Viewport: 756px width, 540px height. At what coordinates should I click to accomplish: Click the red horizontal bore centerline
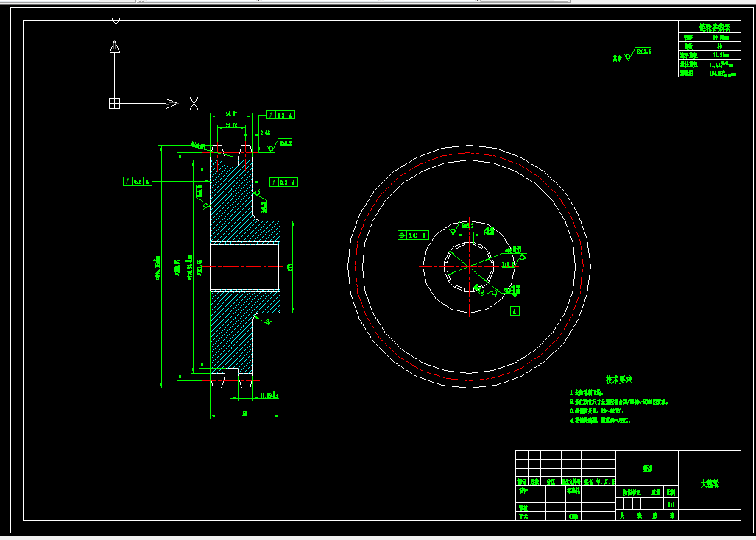(245, 266)
